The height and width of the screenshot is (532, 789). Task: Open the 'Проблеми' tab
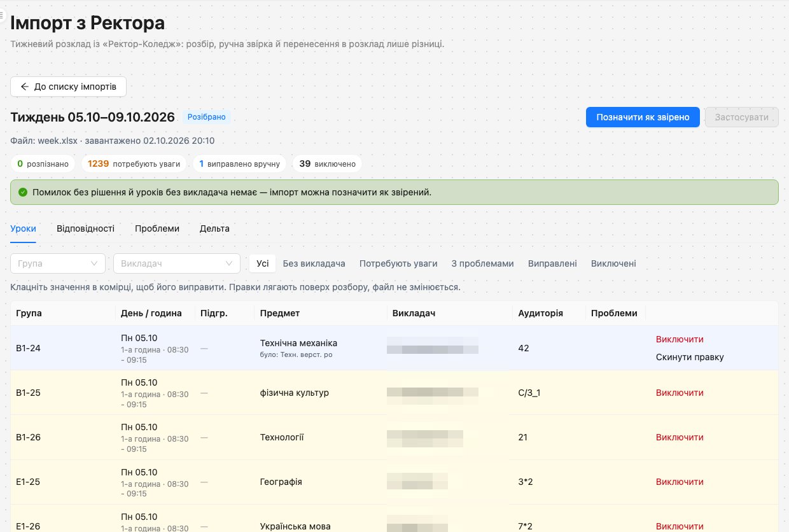click(x=157, y=228)
